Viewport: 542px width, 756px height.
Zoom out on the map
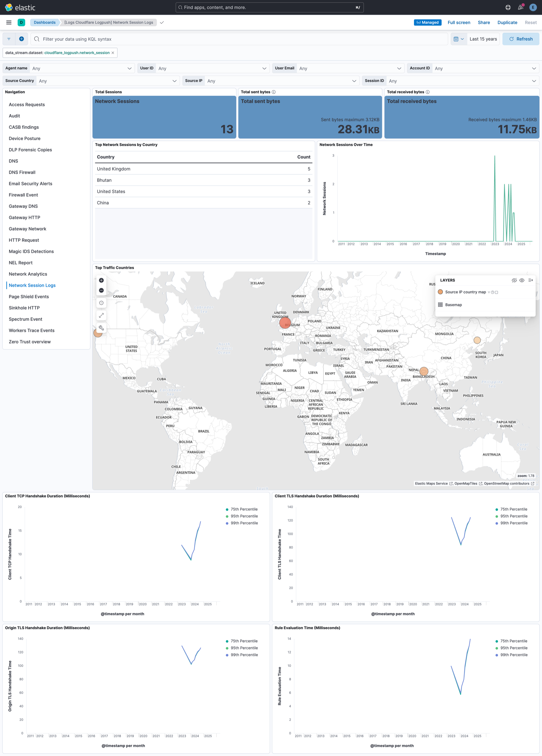click(x=101, y=290)
